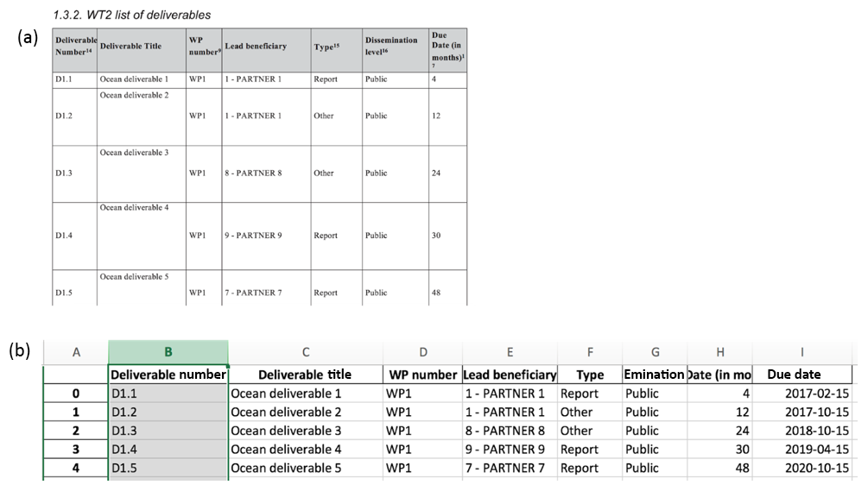Viewport: 868px width, 491px height.
Task: Click spreadsheet cell containing D1.3
Action: (168, 431)
